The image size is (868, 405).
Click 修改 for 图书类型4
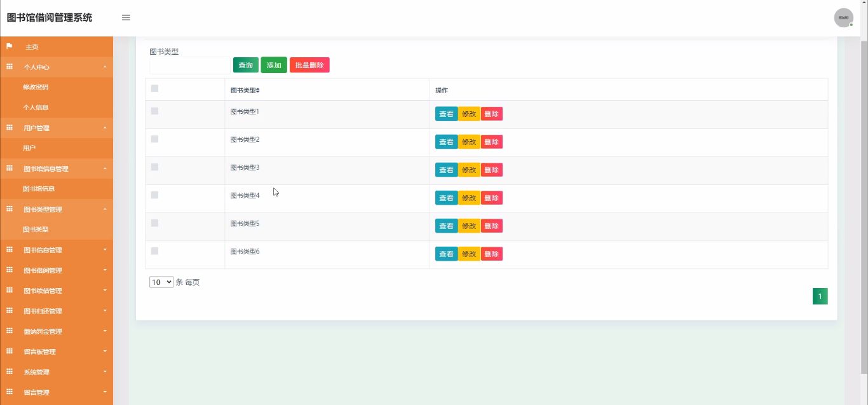(469, 198)
